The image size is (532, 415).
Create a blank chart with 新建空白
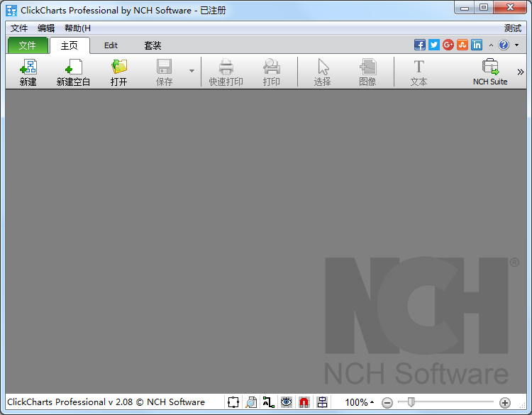73,72
